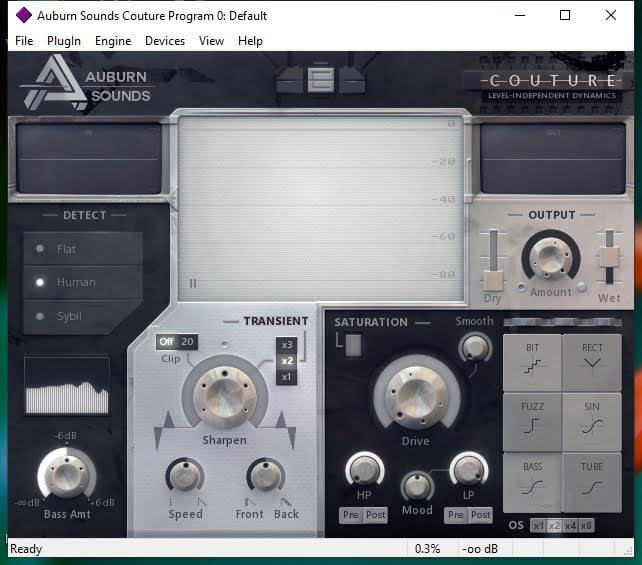This screenshot has height=565, width=642.
Task: Select Flat detect mode
Action: pyautogui.click(x=67, y=249)
